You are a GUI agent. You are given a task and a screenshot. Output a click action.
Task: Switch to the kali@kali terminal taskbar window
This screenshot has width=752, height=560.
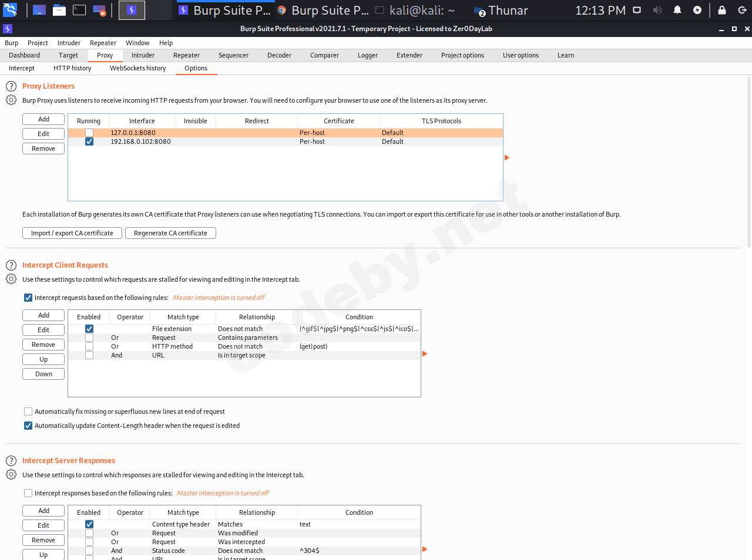[x=415, y=10]
